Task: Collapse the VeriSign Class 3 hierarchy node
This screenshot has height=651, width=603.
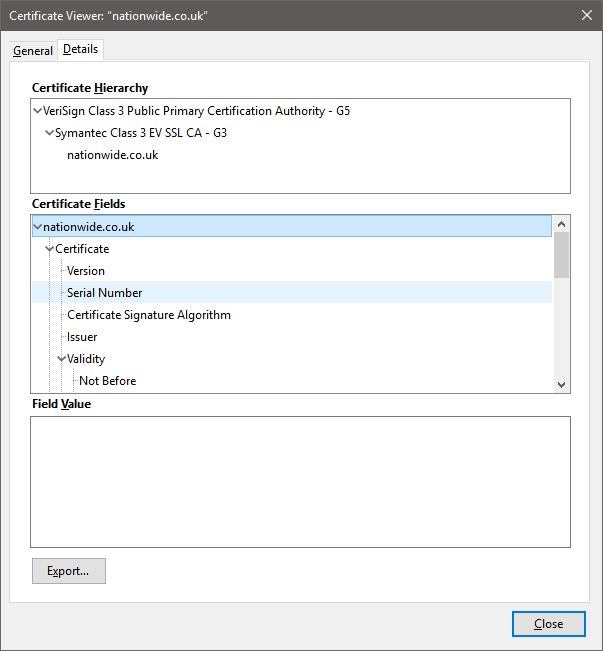Action: (x=38, y=111)
